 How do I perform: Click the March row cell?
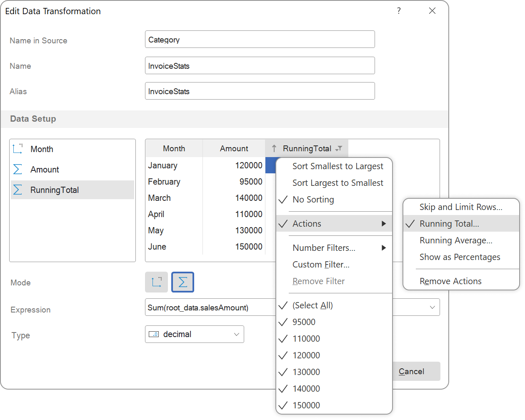coord(174,198)
